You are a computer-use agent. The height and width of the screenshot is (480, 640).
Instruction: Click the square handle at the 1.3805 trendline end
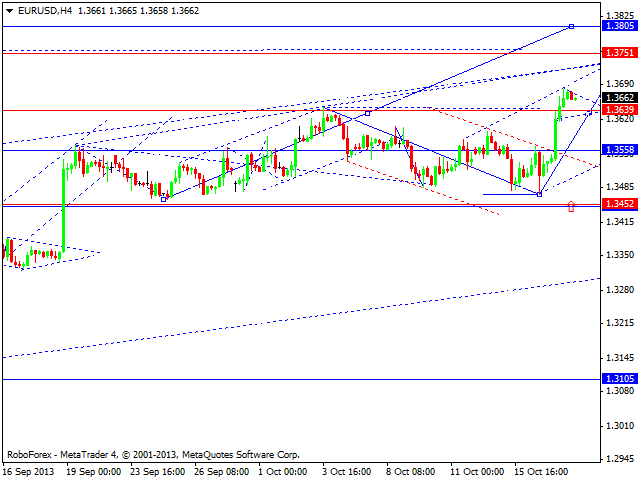(x=571, y=27)
